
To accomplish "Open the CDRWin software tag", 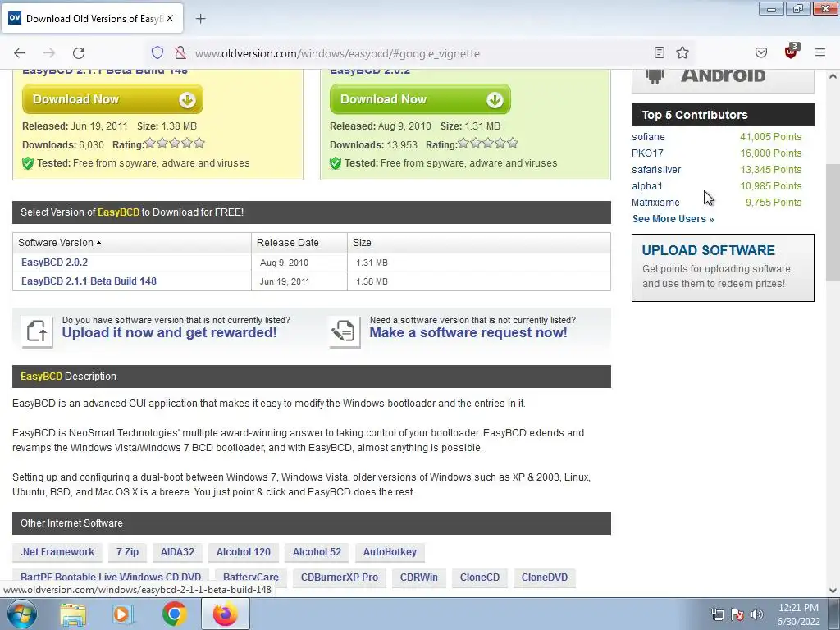I will pyautogui.click(x=419, y=577).
